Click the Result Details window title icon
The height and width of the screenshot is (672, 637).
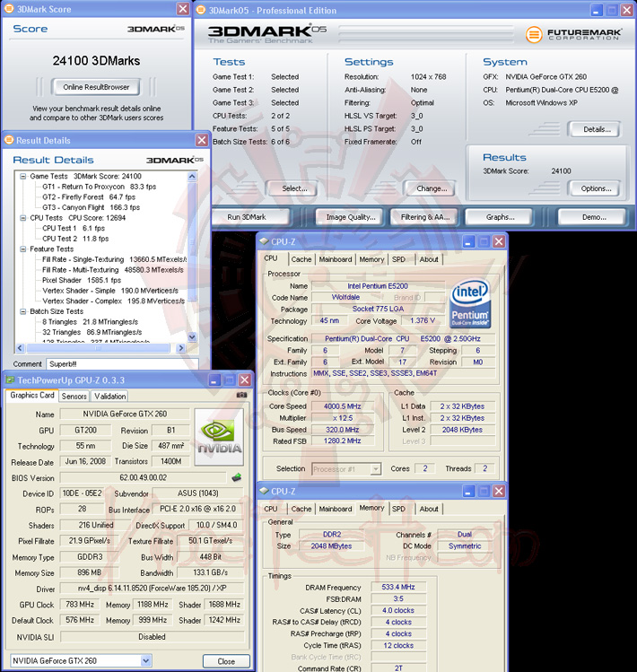(x=9, y=140)
